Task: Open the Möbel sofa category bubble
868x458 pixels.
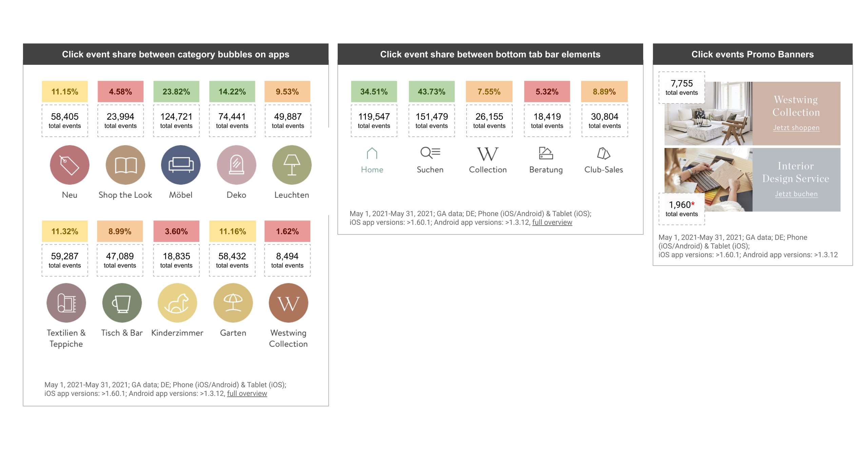Action: [181, 165]
